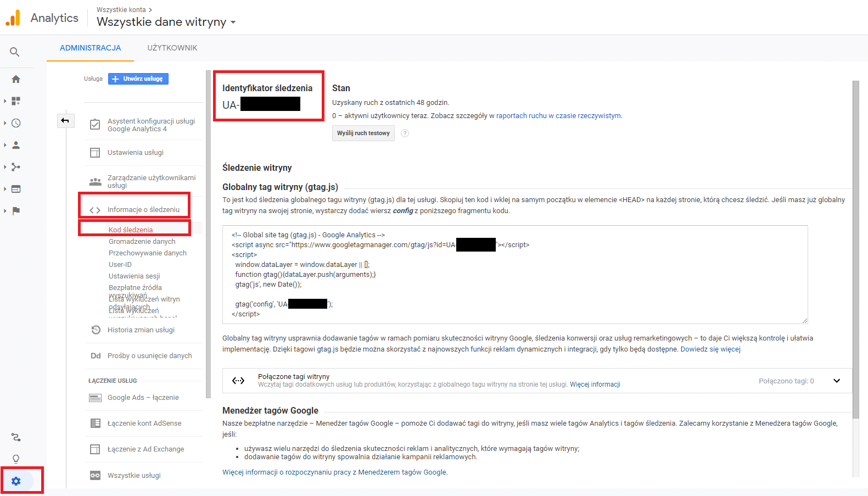Open the Conversions flag icon
This screenshot has width=868, height=496.
point(16,211)
